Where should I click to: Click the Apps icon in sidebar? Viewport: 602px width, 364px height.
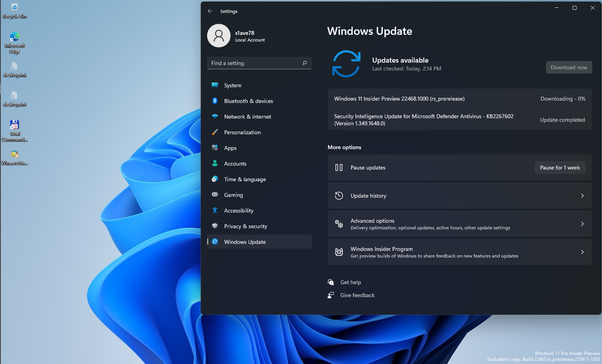[215, 148]
